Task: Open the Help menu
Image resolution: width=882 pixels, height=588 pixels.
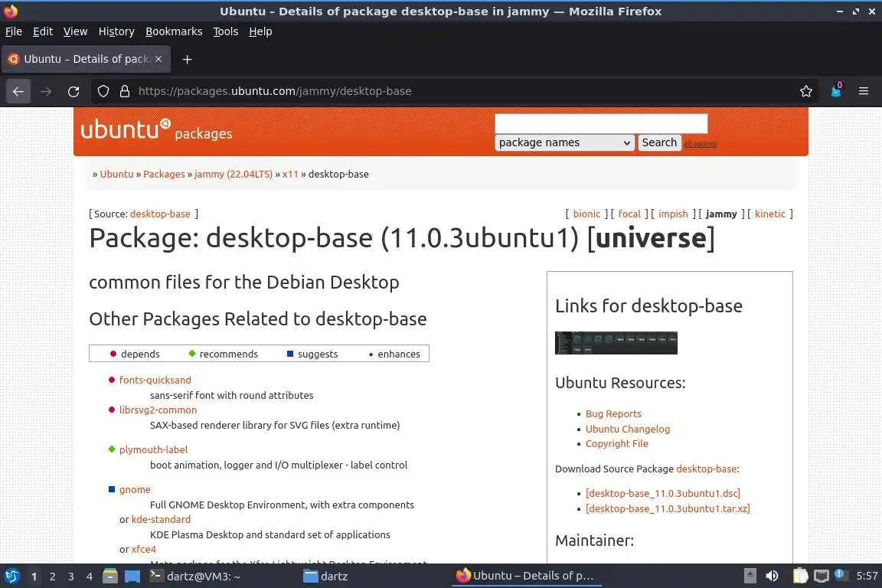Action: click(x=260, y=31)
